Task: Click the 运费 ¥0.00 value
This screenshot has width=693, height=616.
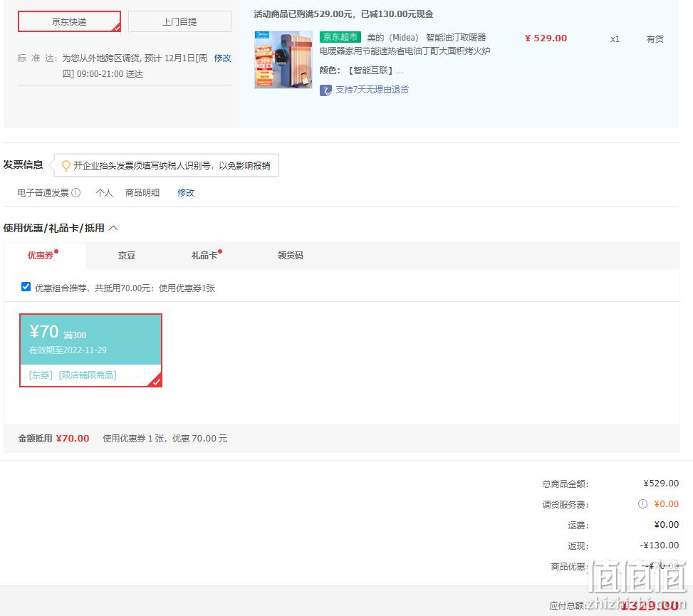Action: coord(667,525)
